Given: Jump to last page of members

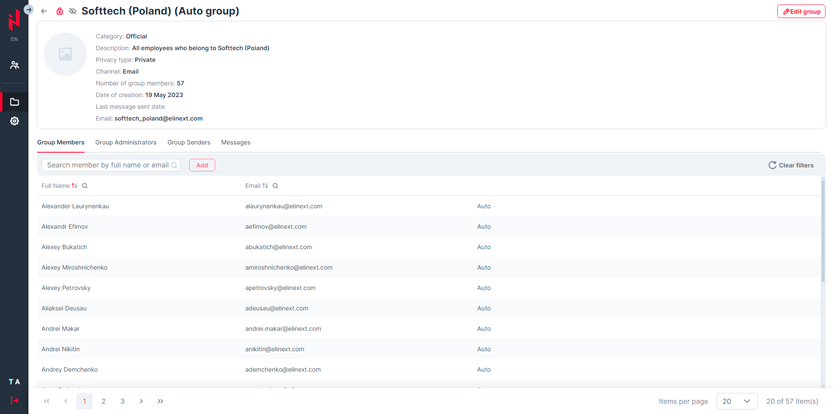Looking at the screenshot, I should pos(160,401).
